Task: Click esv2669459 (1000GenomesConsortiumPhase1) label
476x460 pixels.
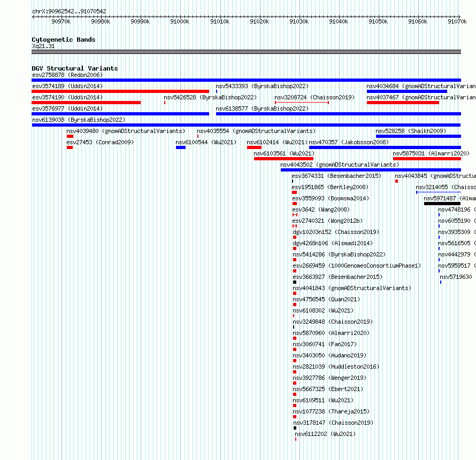Action: (357, 266)
